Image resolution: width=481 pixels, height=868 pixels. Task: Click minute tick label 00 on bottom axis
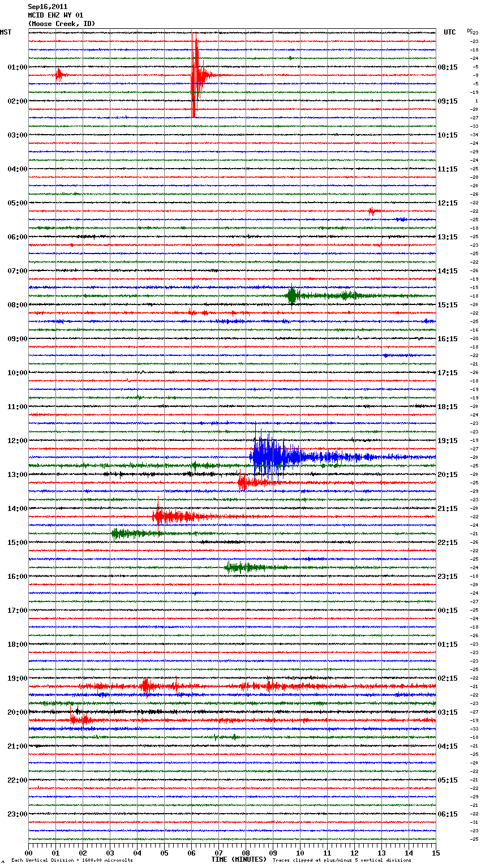28,853
